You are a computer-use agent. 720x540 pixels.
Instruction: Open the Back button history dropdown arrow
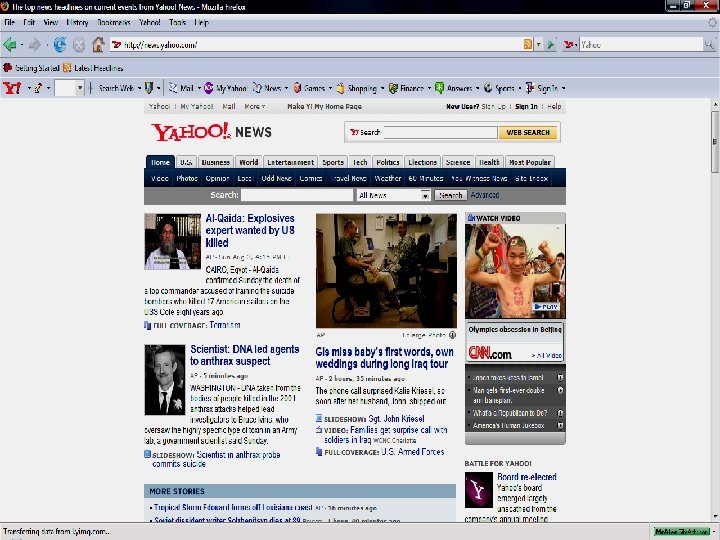click(21, 45)
